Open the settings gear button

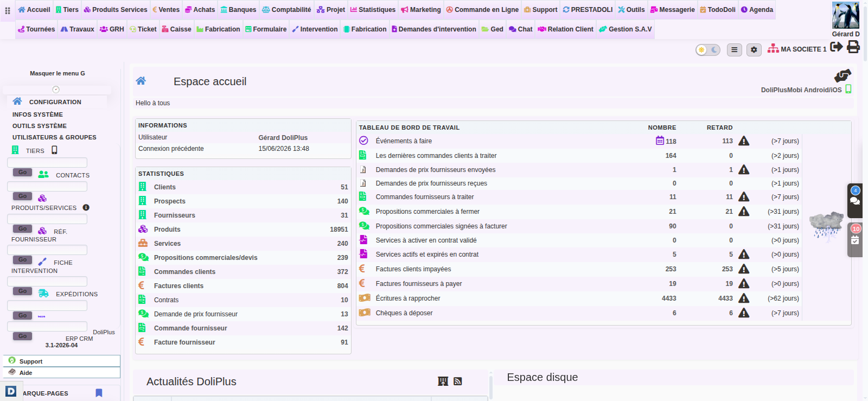pyautogui.click(x=754, y=50)
